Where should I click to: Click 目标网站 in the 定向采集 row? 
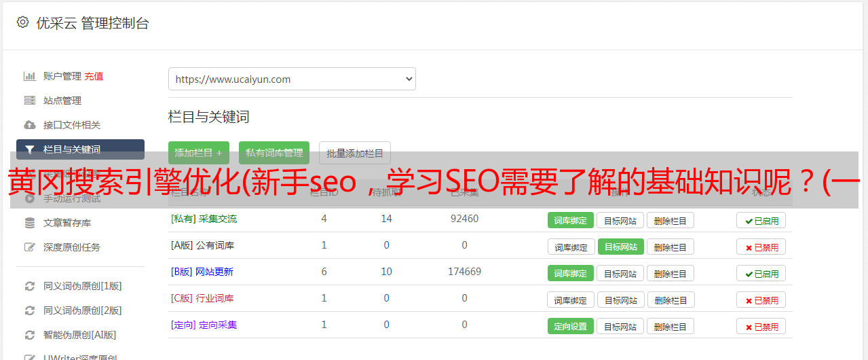point(620,326)
